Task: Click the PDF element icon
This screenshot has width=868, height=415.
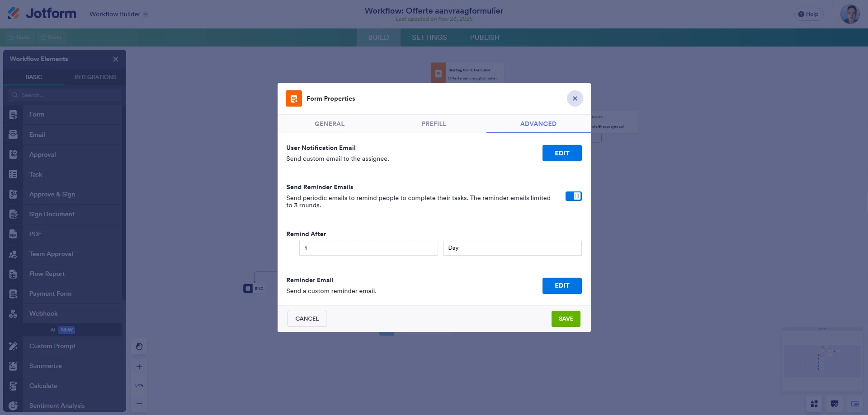Action: 13,234
